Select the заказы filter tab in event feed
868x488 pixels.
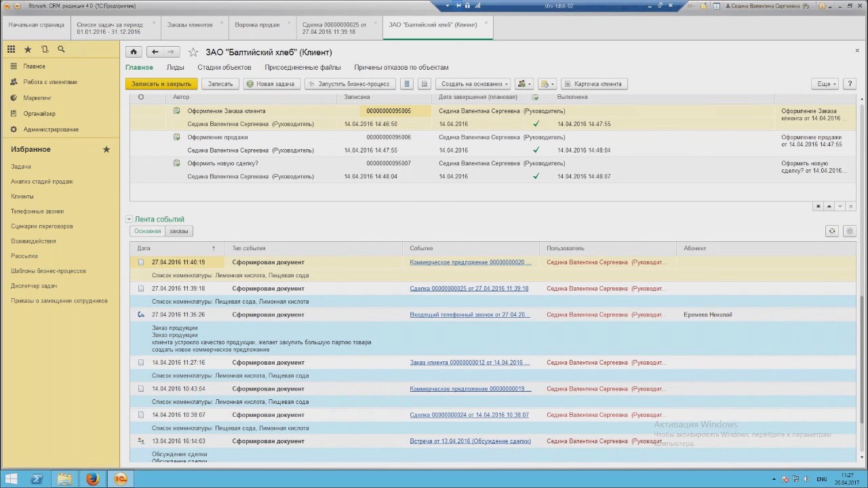[178, 231]
